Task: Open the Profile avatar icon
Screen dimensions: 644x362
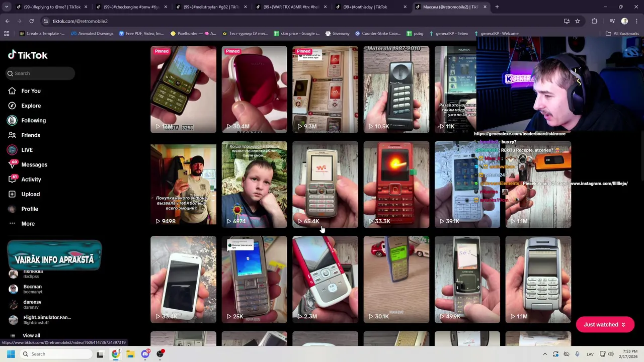Action: click(x=12, y=209)
